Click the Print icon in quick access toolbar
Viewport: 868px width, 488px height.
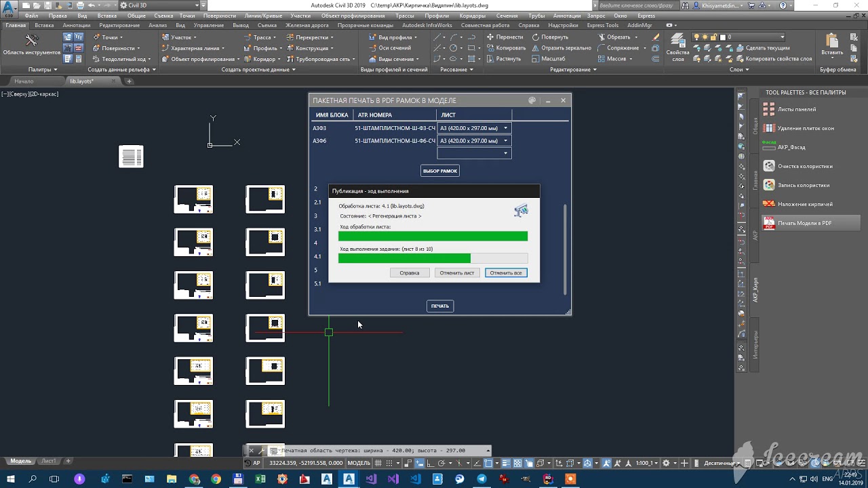pyautogui.click(x=79, y=5)
